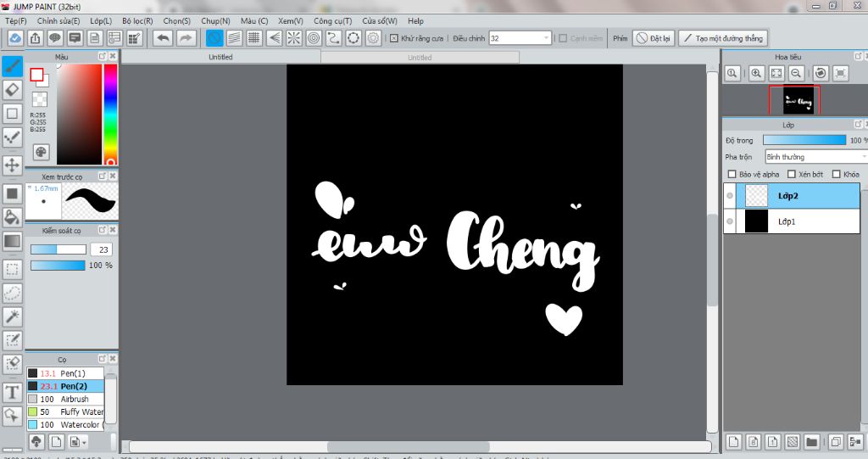Select the Bucket fill tool
Screen dimensions: 868x459
pos(12,216)
